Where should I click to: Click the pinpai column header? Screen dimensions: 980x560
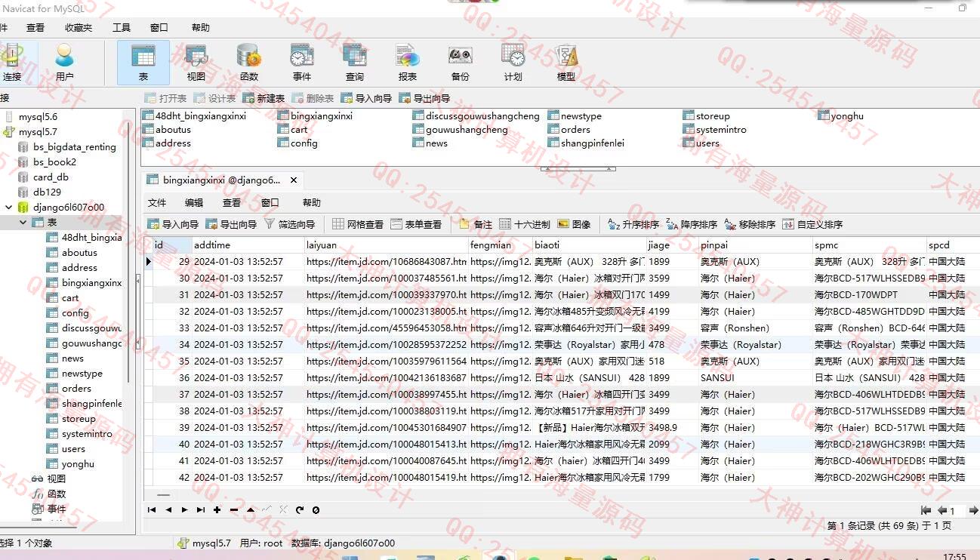[x=755, y=245]
